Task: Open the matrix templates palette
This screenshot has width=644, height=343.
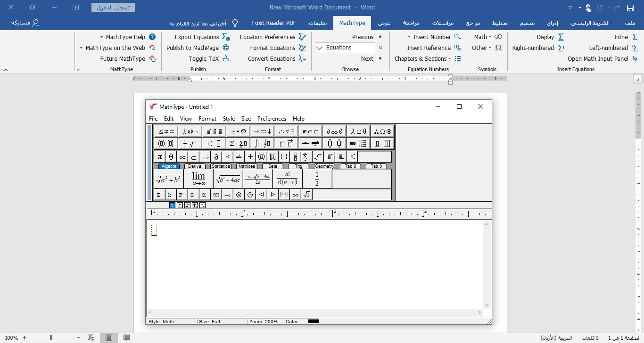Action: [358, 143]
